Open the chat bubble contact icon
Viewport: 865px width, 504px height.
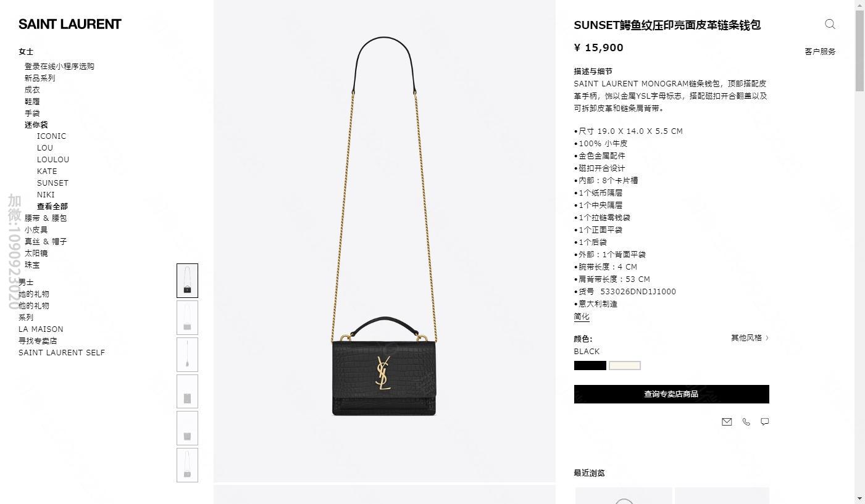764,422
